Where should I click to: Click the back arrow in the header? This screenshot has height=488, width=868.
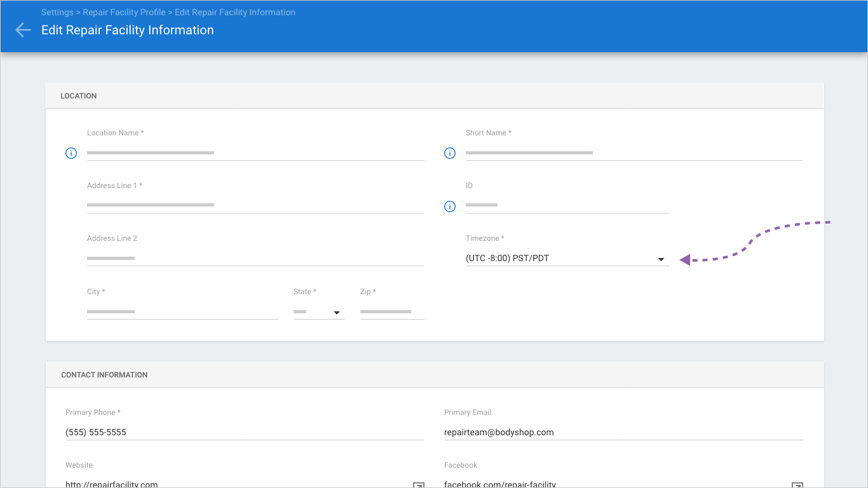click(23, 30)
